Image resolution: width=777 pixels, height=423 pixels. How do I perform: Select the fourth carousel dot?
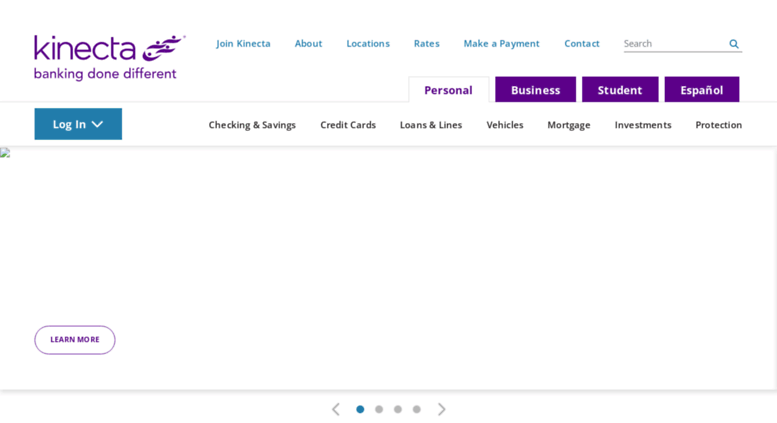[417, 409]
